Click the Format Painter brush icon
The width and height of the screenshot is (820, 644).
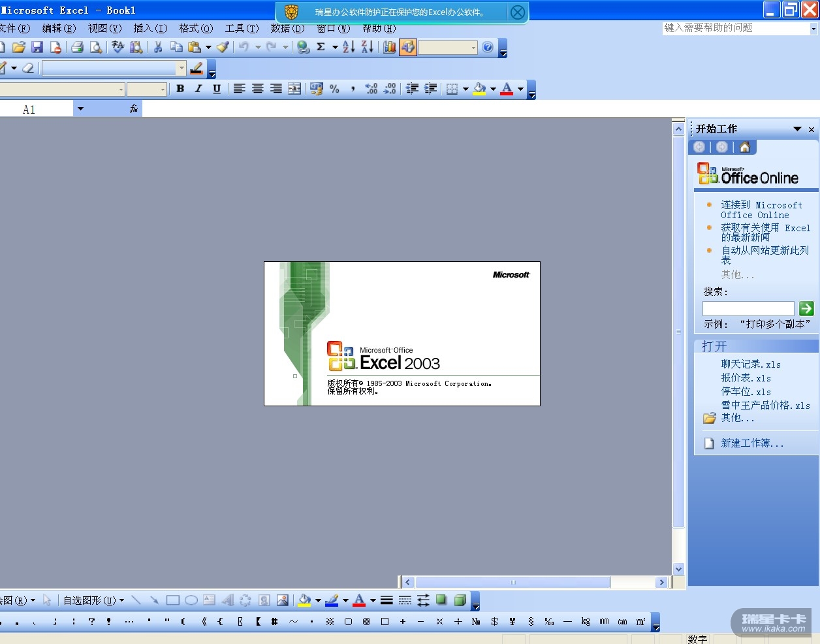223,47
